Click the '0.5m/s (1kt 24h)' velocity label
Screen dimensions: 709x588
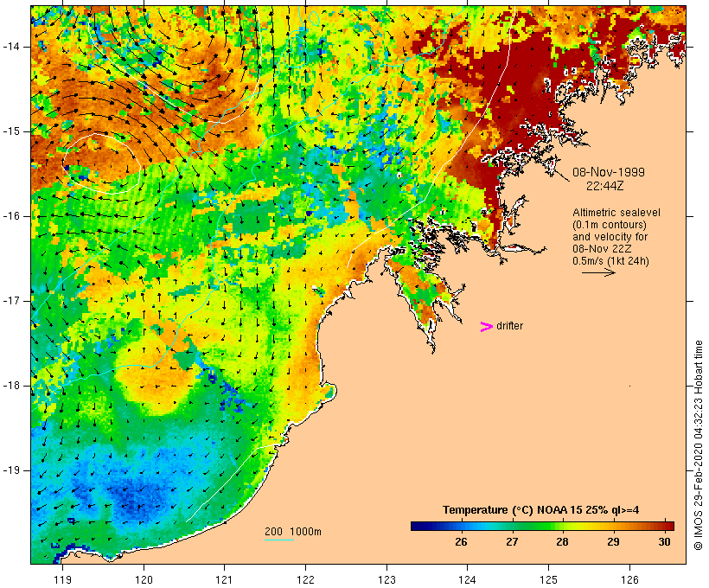610,261
